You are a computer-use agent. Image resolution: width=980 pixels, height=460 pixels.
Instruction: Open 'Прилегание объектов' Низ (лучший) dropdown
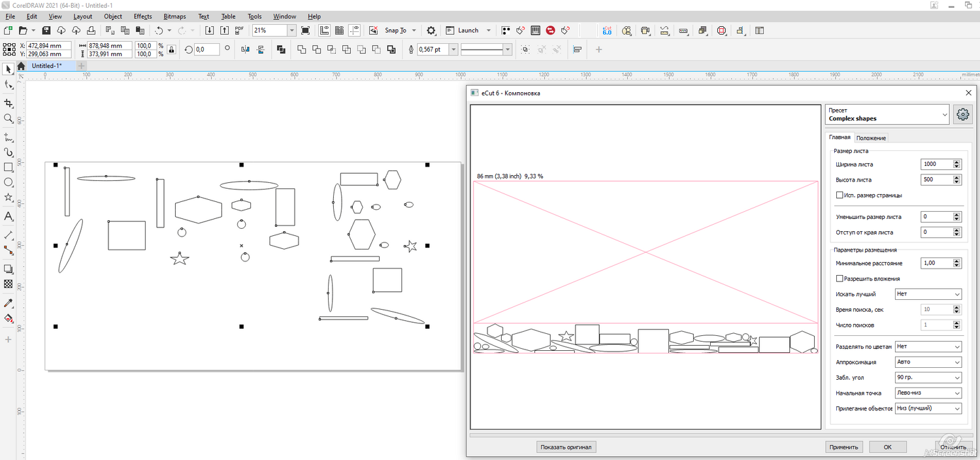pos(928,408)
